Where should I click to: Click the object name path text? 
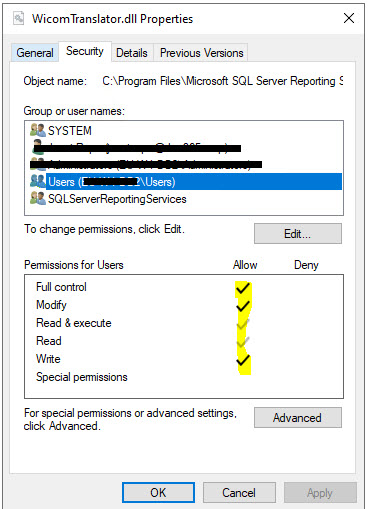223,81
